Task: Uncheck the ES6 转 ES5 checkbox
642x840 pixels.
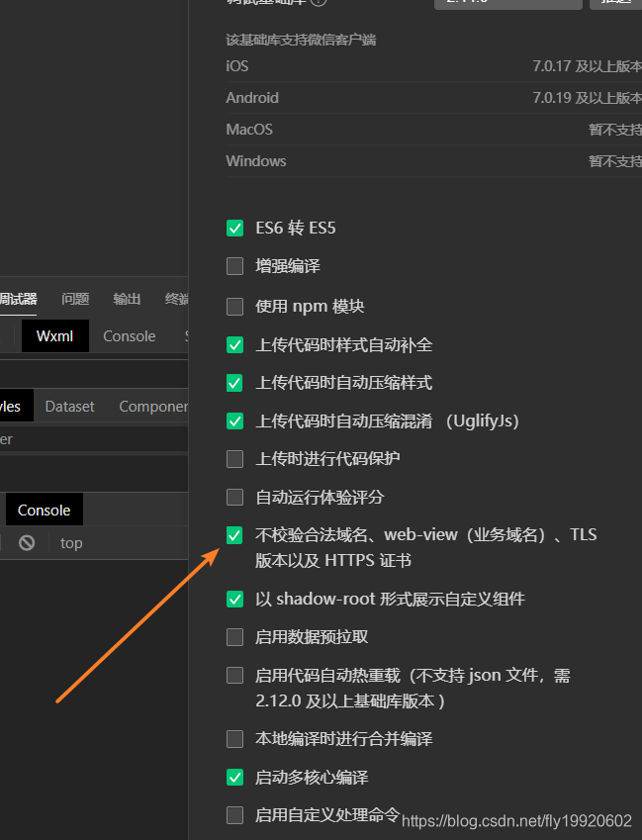Action: (234, 229)
